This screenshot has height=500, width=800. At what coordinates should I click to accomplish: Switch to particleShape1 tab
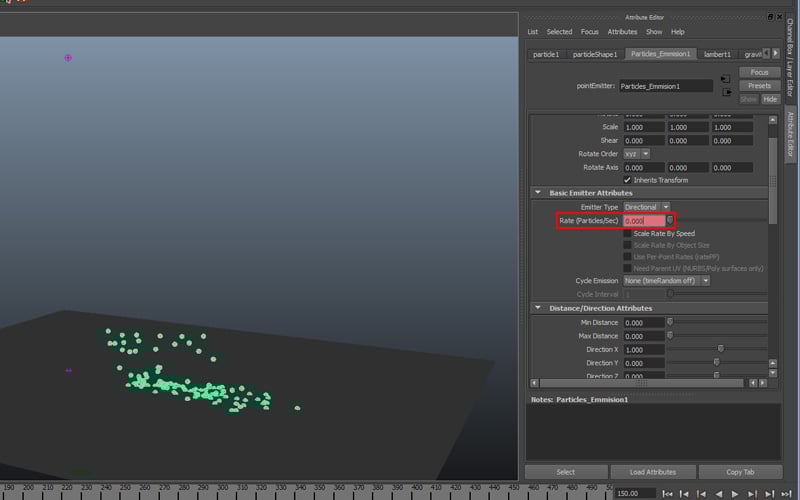(x=594, y=54)
